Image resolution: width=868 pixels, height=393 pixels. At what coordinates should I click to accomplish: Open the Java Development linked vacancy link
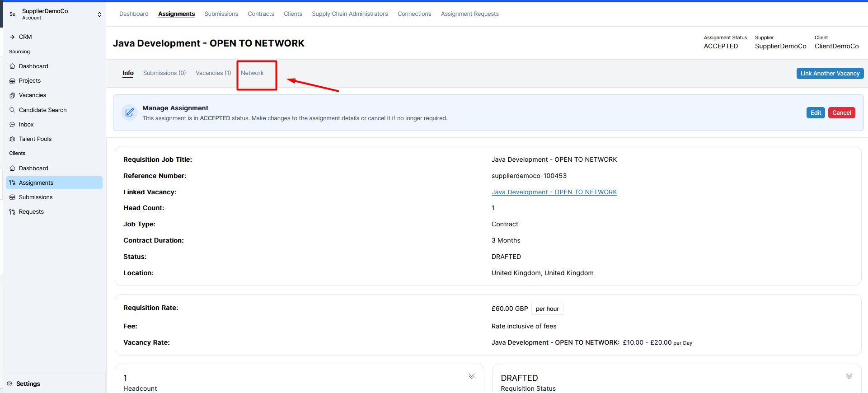(554, 192)
